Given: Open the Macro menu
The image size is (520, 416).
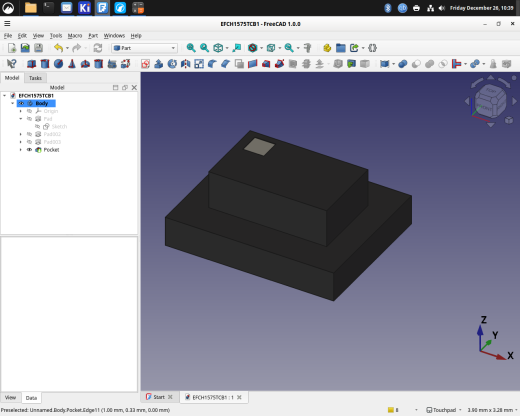Looking at the screenshot, I should [75, 36].
